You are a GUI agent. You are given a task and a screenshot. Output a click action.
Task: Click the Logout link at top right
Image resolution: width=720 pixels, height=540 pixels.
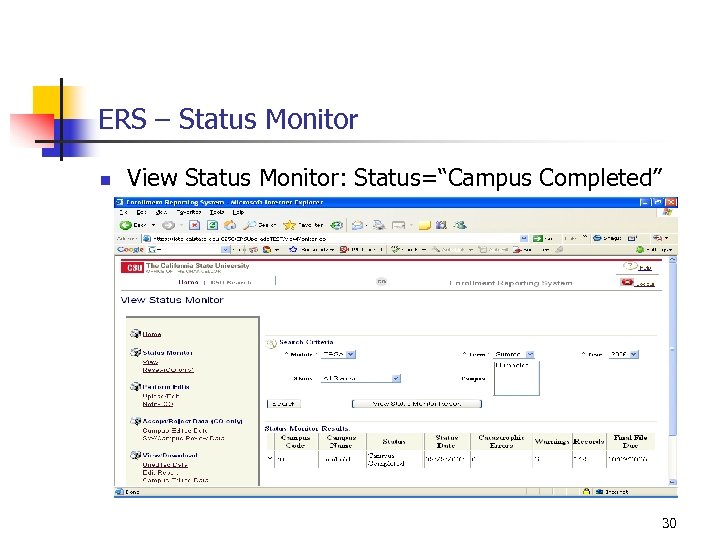click(x=644, y=284)
